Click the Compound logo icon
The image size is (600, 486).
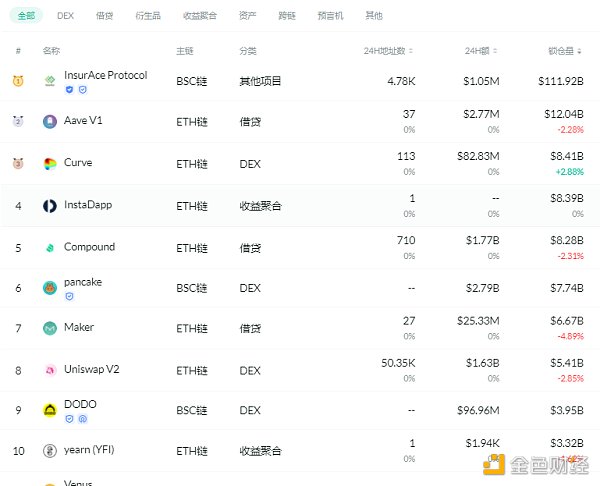pos(50,248)
